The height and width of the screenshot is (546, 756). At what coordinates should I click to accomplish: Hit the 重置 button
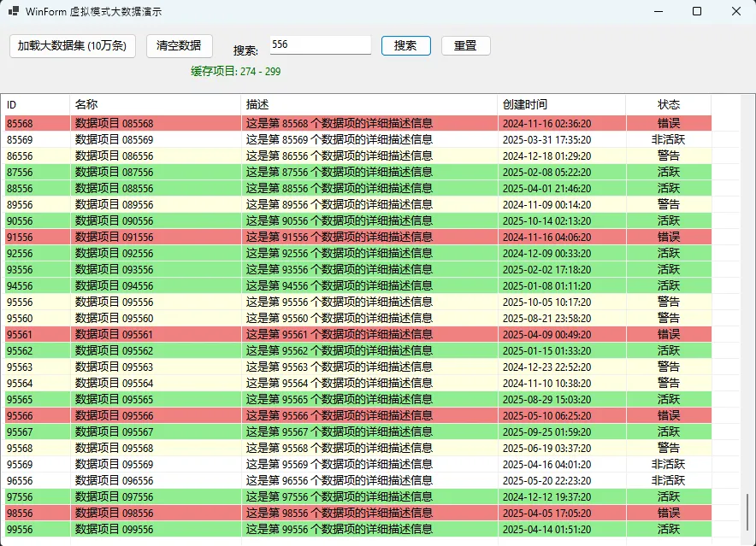coord(465,46)
